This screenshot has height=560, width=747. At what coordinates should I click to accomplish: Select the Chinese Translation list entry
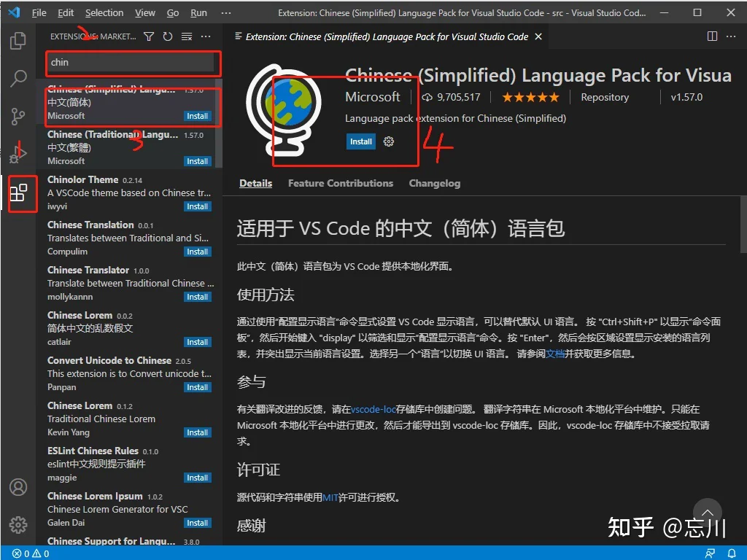coord(129,238)
